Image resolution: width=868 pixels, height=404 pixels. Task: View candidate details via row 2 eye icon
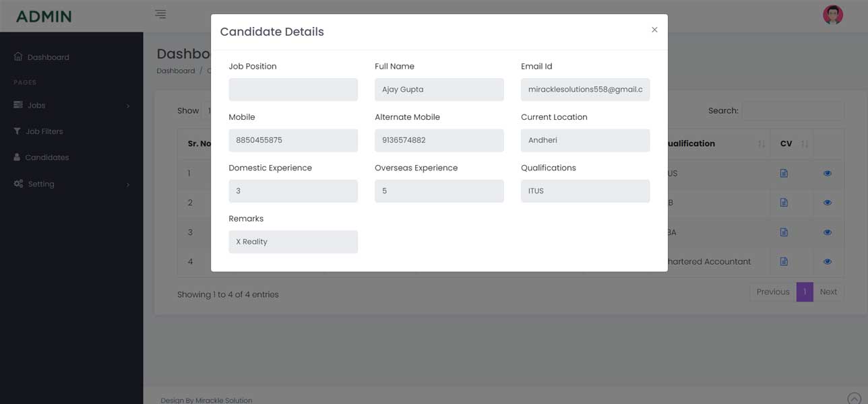click(x=828, y=203)
